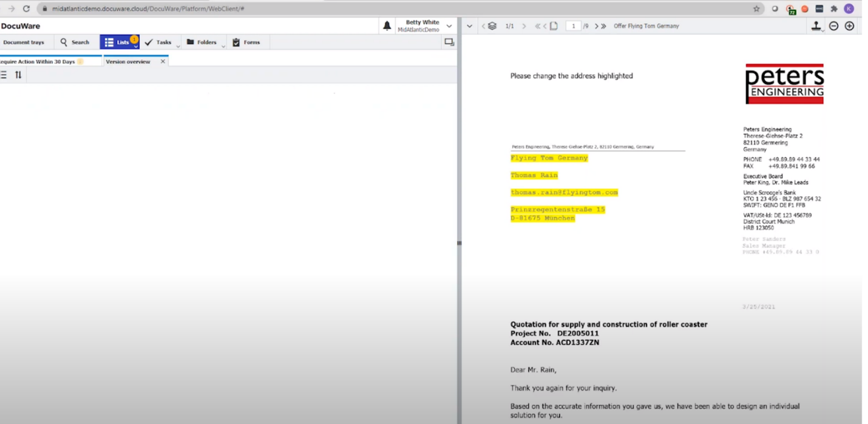The width and height of the screenshot is (868, 424).
Task: Reload the page in the browser
Action: click(x=26, y=9)
